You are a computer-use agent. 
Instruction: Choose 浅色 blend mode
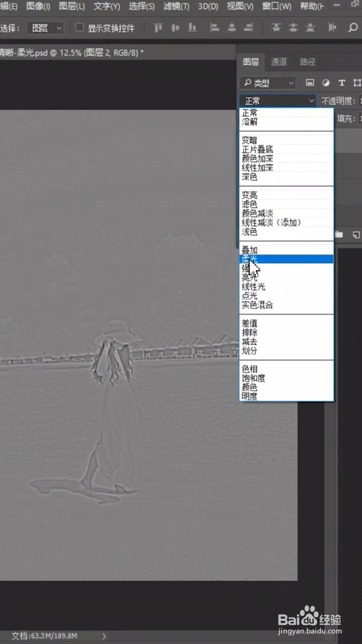coord(286,232)
